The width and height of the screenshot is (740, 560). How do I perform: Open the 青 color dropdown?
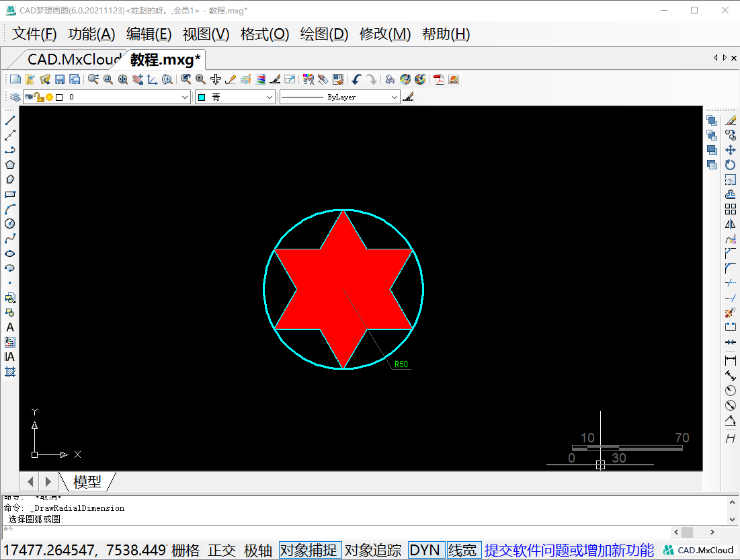270,97
